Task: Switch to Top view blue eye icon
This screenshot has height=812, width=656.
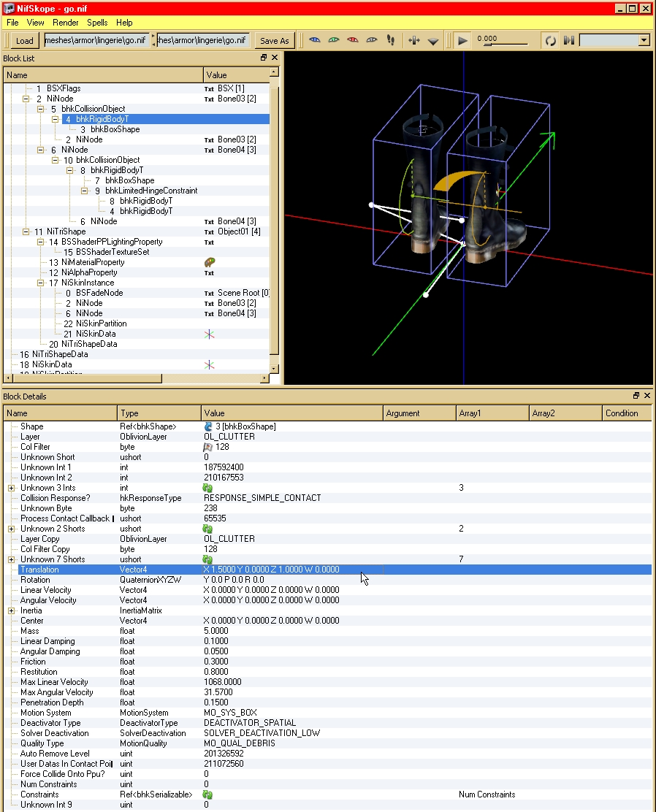Action: (315, 40)
